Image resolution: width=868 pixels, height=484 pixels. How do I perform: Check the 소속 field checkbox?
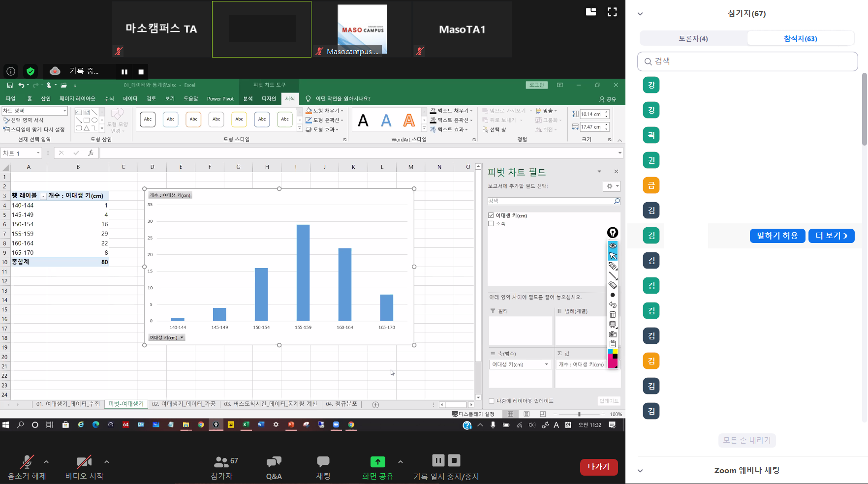(x=491, y=223)
